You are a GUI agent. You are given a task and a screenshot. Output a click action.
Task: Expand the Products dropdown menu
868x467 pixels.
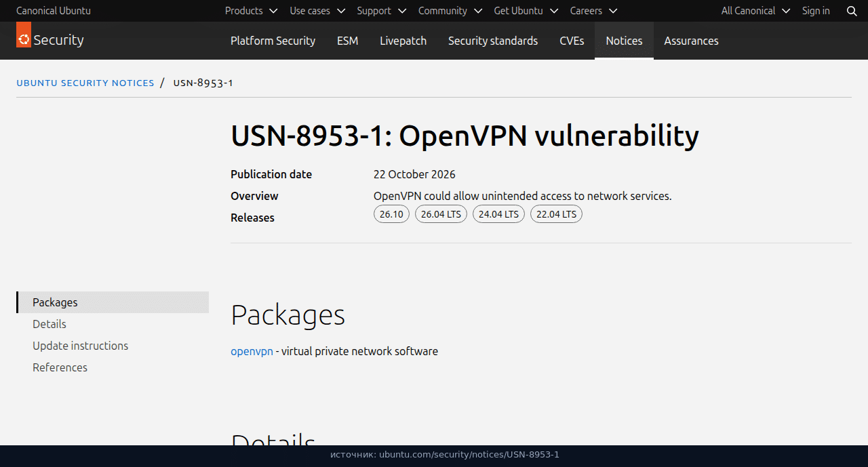tap(251, 11)
